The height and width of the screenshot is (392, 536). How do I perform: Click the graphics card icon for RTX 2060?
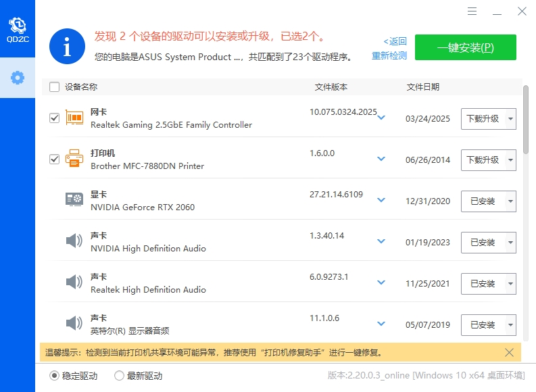(x=74, y=199)
